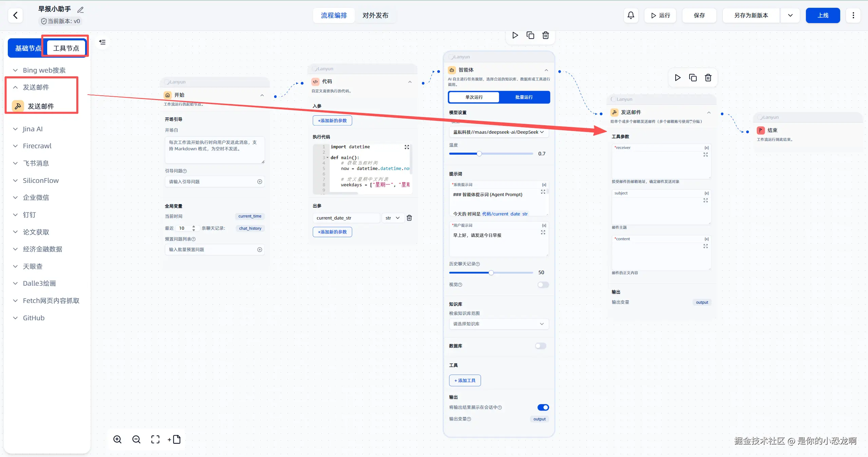Expand the Jina AI tool group
The width and height of the screenshot is (868, 457).
(33, 129)
